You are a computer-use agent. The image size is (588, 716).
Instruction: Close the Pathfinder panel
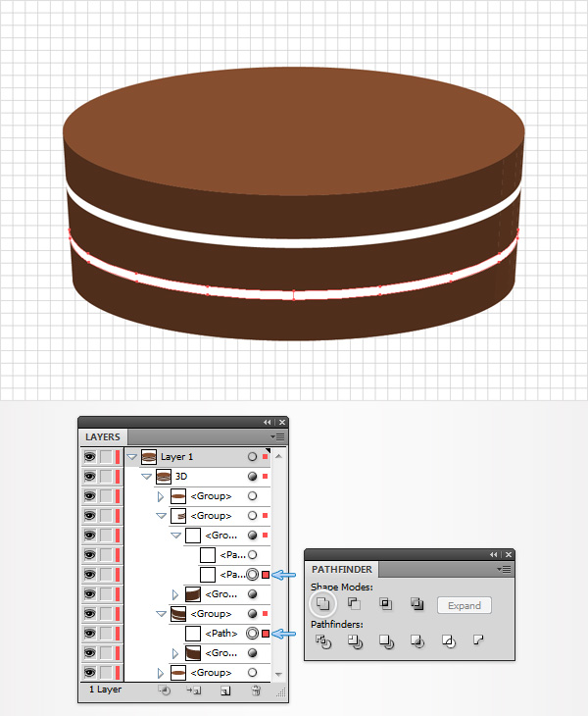pyautogui.click(x=509, y=554)
